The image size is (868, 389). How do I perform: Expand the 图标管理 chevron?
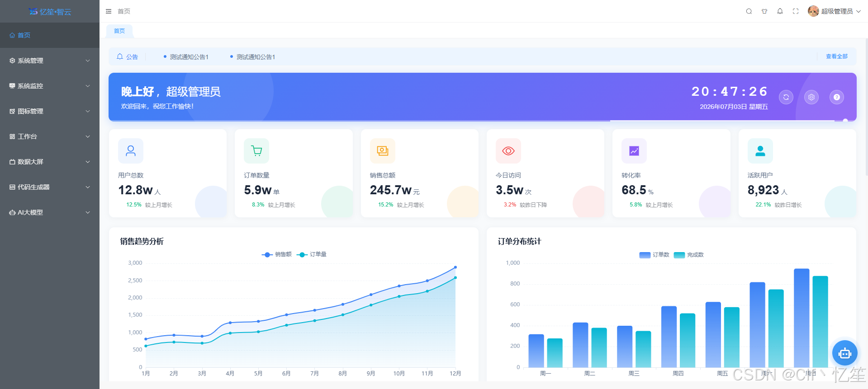88,111
